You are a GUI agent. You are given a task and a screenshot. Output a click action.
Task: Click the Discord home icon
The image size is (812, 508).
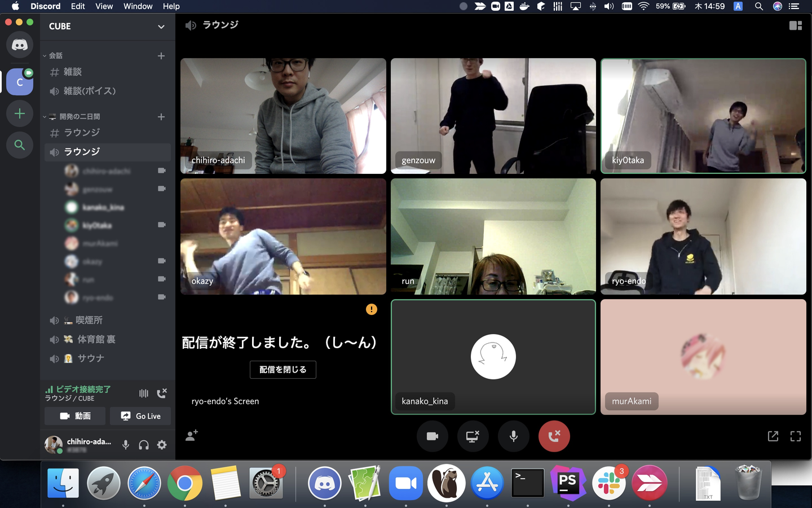pos(20,45)
